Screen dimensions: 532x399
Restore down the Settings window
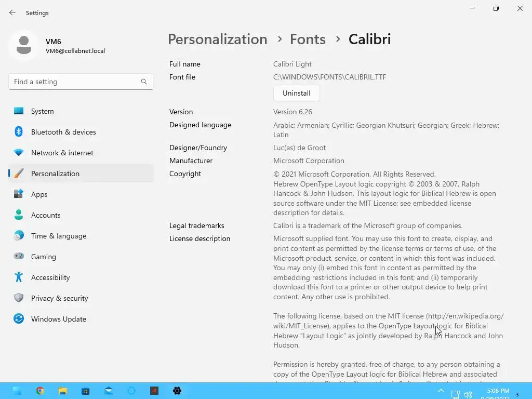point(496,8)
